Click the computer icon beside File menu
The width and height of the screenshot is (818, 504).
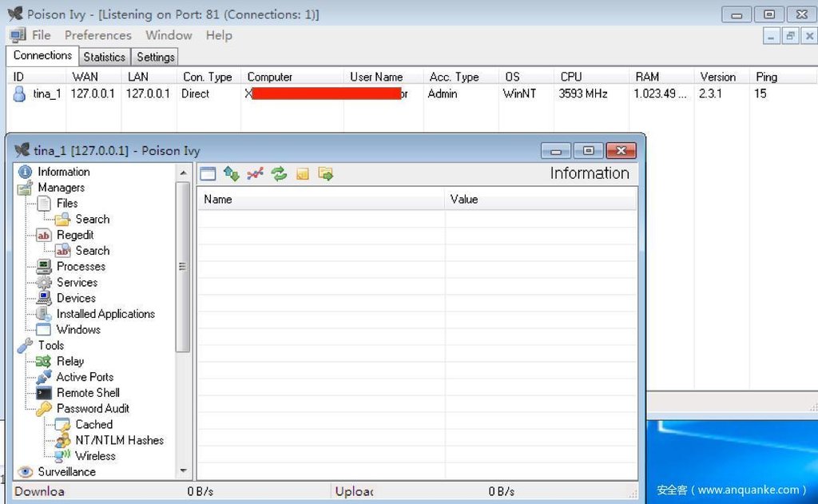click(18, 35)
